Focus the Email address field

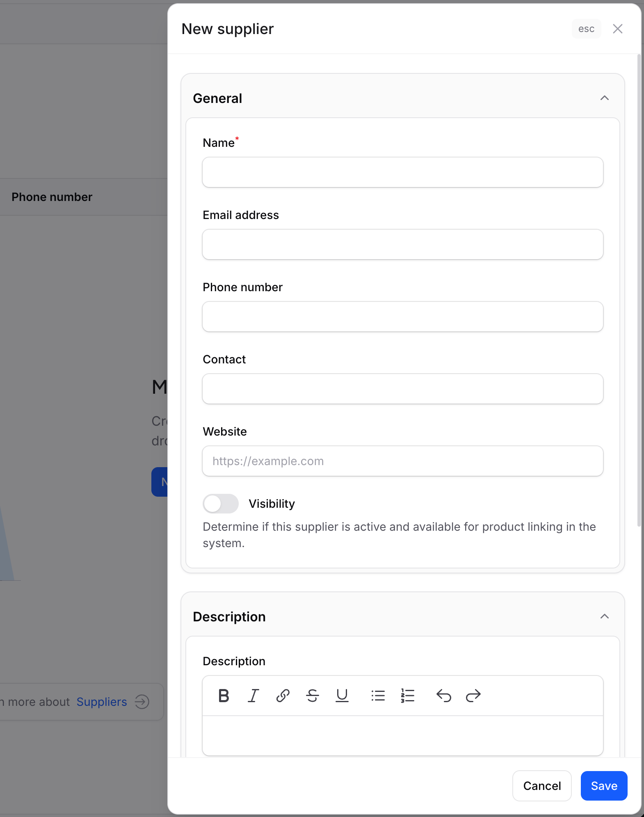pos(402,244)
